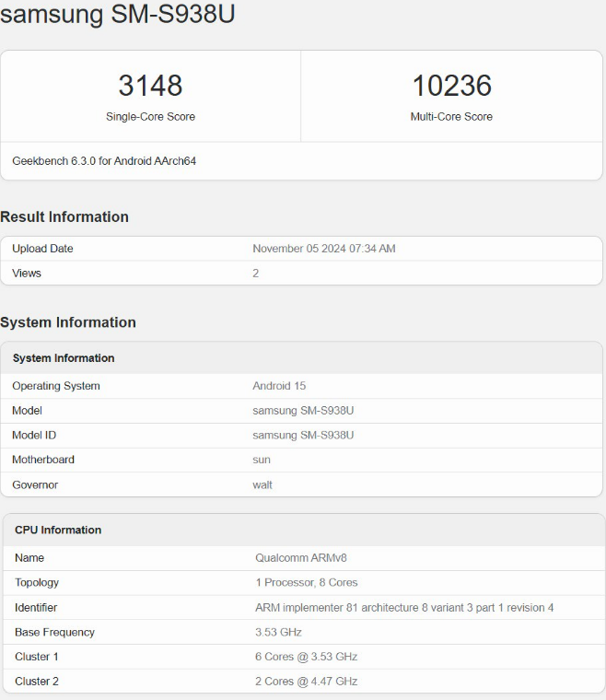Viewport: 606px width, 700px height.
Task: Click the Cluster 2 label
Action: pos(37,682)
